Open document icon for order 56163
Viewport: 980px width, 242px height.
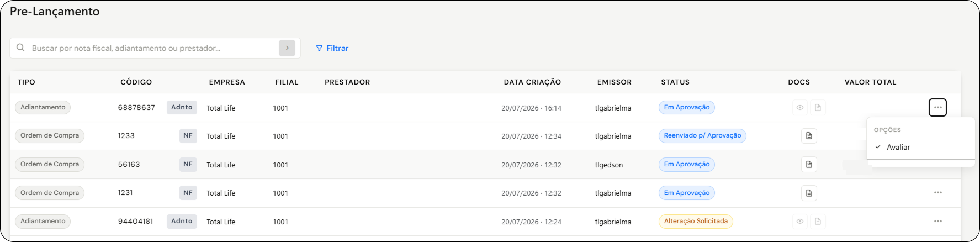click(x=809, y=165)
